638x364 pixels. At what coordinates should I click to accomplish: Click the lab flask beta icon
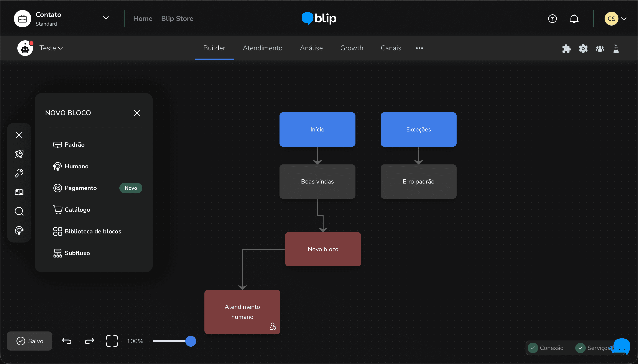pyautogui.click(x=616, y=49)
